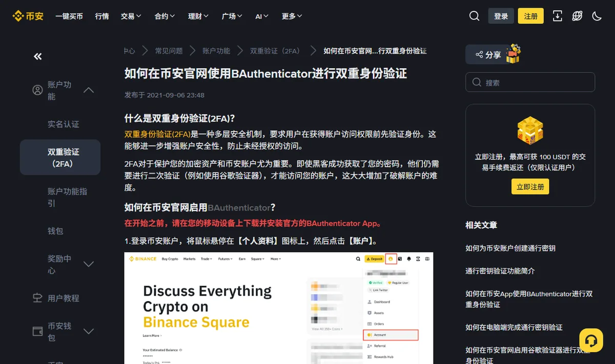Open customer support headset chat button

pyautogui.click(x=591, y=340)
